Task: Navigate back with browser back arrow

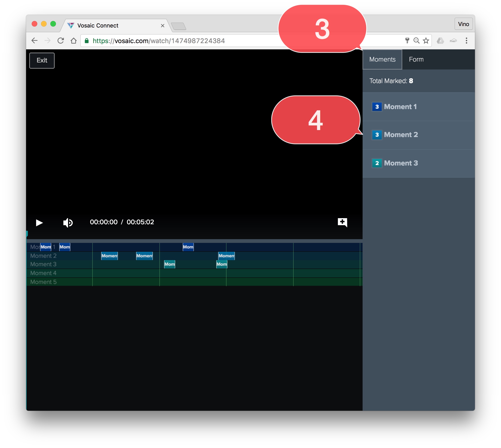Action: point(34,41)
